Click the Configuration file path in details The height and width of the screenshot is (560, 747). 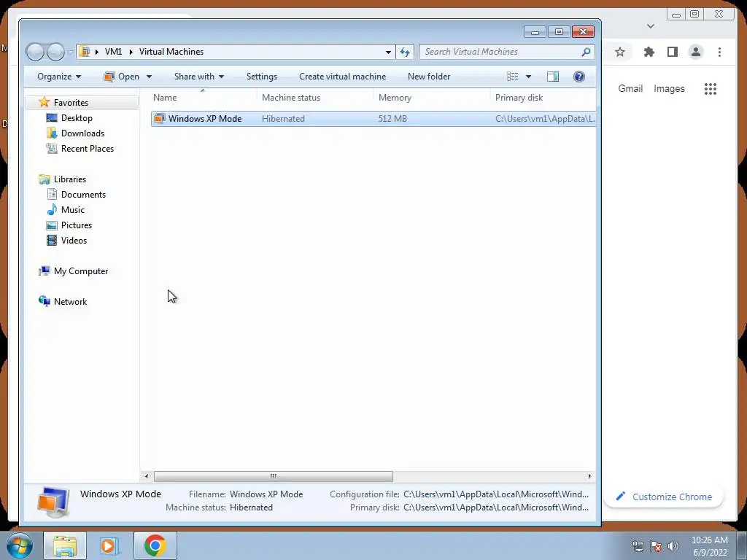[x=496, y=494]
